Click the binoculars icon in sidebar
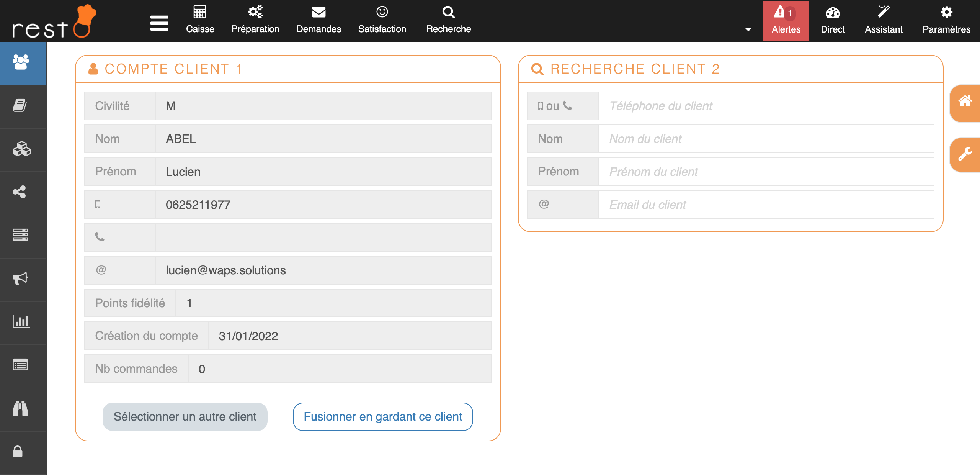Viewport: 980px width, 475px height. click(20, 408)
